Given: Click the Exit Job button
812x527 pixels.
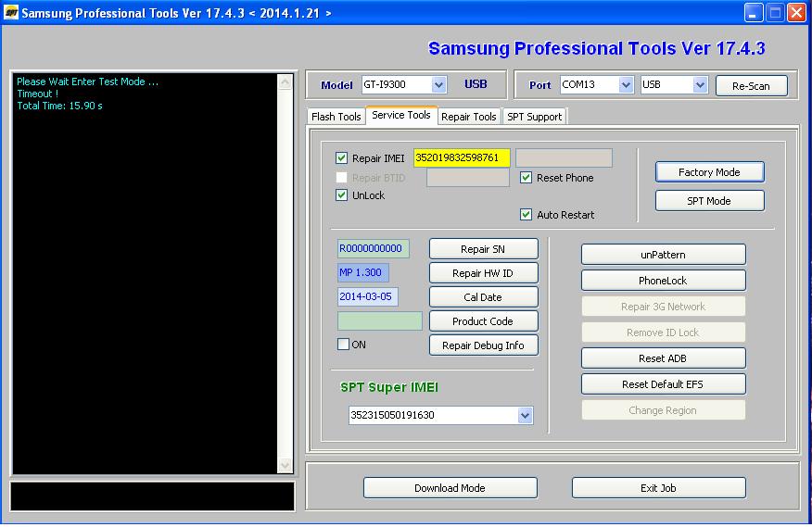Looking at the screenshot, I should coord(659,488).
